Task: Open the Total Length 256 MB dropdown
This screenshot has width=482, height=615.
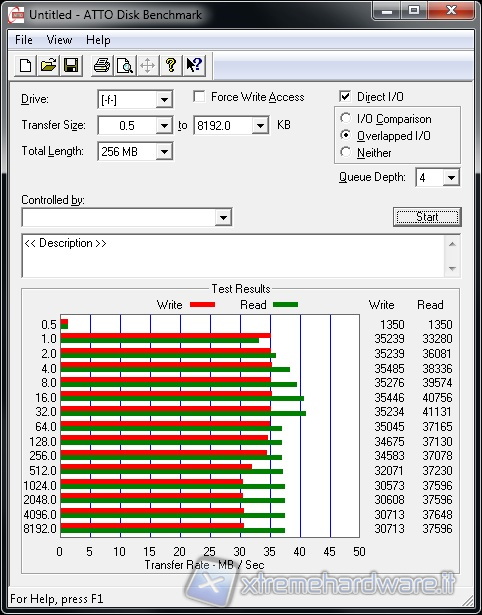Action: [x=164, y=151]
